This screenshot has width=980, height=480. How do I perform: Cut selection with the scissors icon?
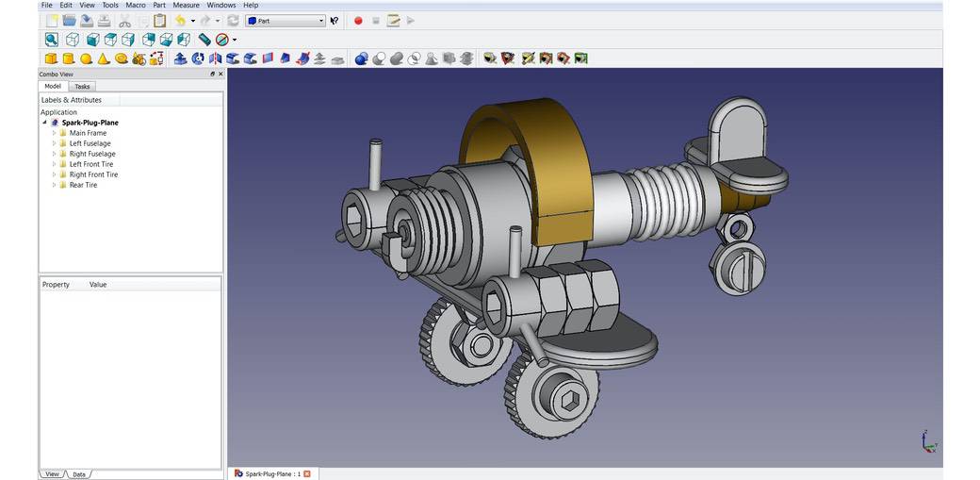tap(125, 21)
